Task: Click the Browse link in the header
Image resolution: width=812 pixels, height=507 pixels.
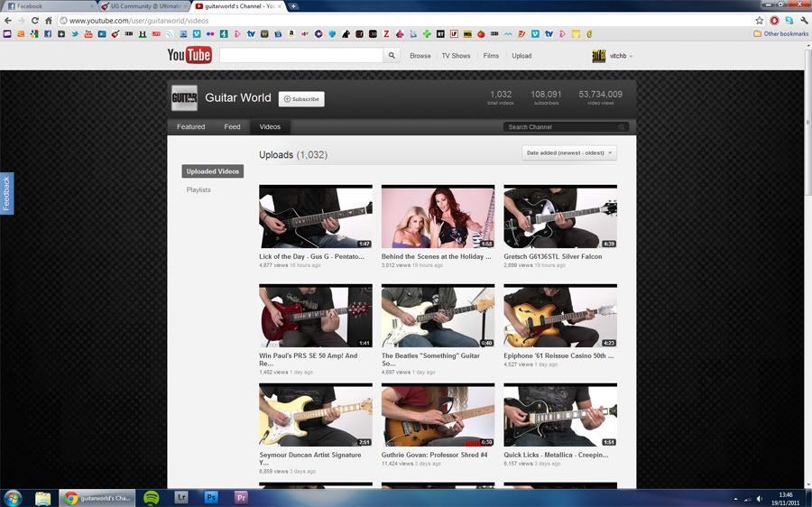Action: pos(420,56)
